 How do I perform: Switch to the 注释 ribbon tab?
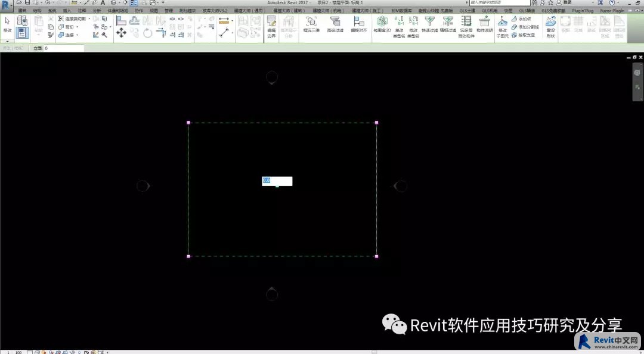click(x=82, y=11)
